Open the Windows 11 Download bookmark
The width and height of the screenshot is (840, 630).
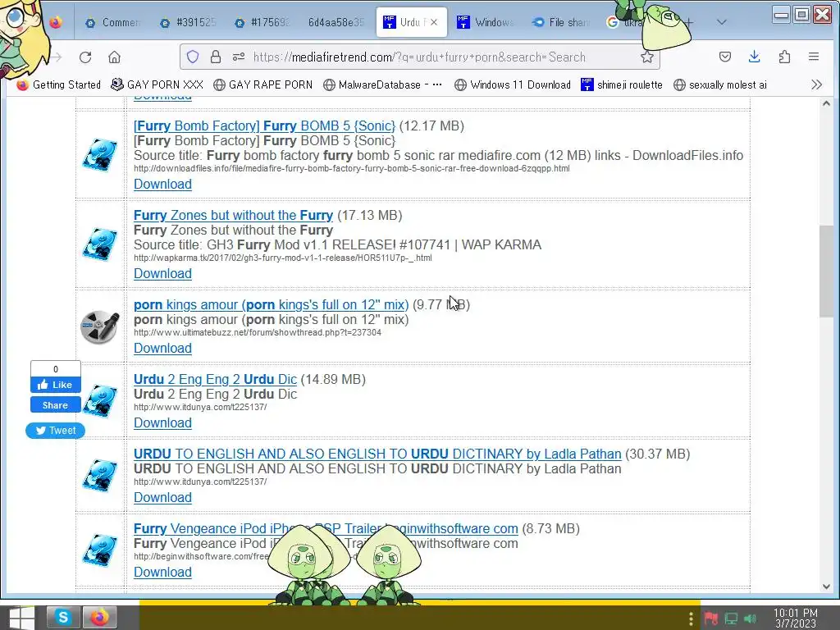click(x=513, y=84)
